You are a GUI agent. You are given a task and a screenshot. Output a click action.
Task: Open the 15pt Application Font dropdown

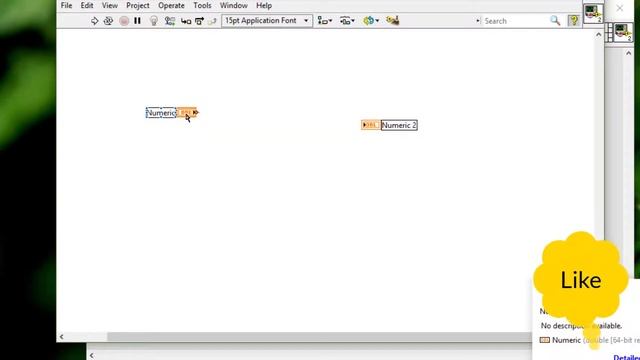click(x=267, y=21)
